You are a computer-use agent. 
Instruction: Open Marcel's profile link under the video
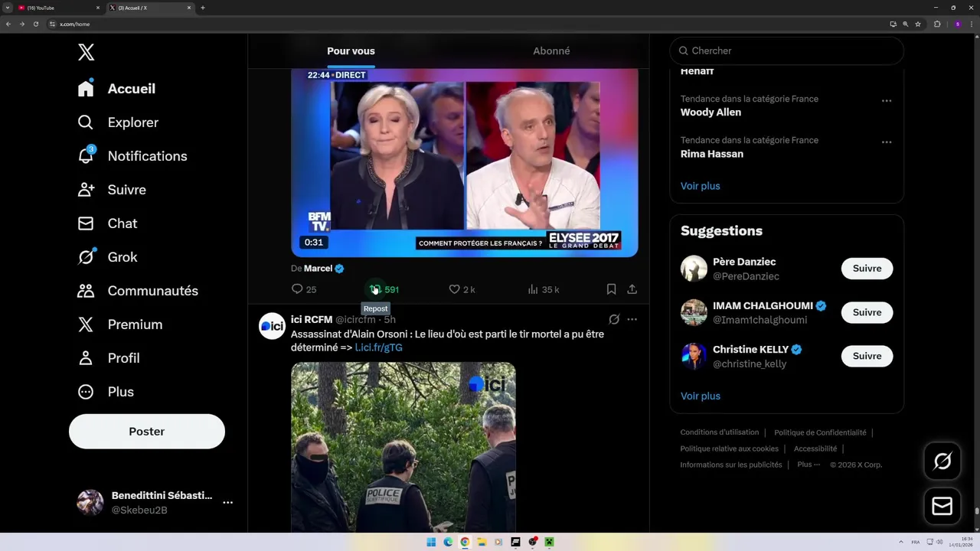318,269
